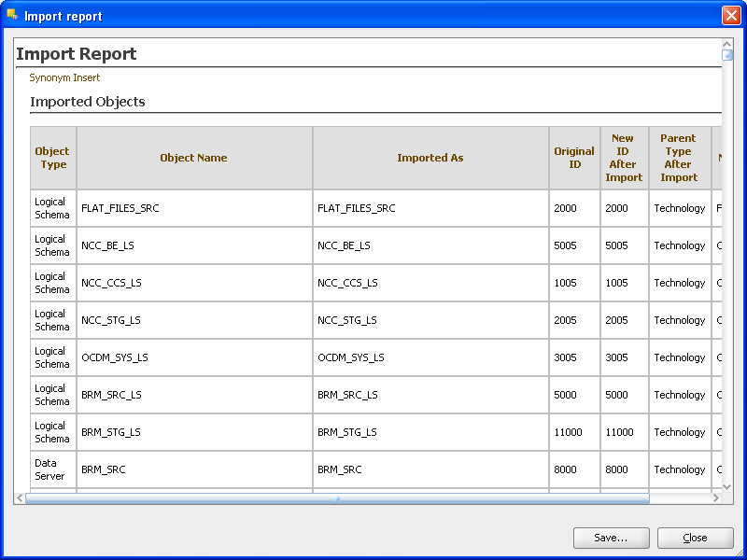Click the New ID After Import header

coord(623,158)
